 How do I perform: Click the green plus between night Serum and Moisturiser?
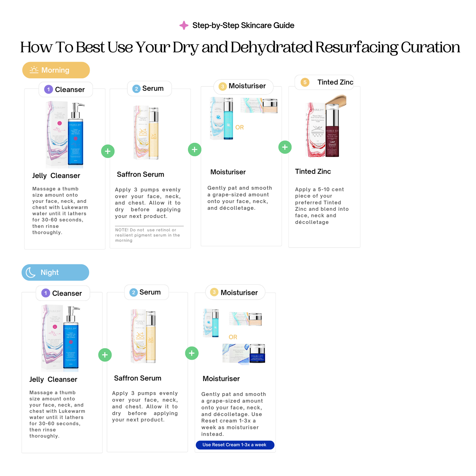192,353
